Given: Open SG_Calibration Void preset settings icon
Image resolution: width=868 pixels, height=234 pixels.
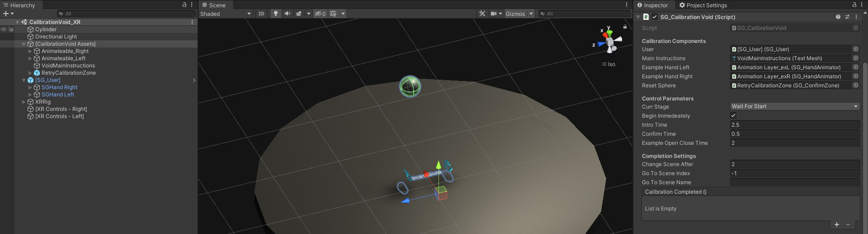Looking at the screenshot, I should pyautogui.click(x=847, y=17).
